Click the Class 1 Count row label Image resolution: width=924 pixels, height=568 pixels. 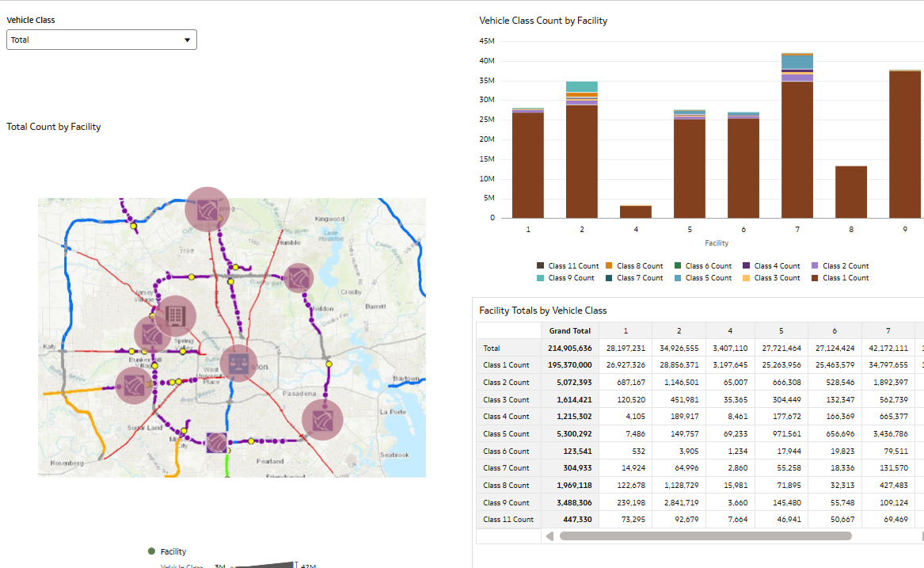pyautogui.click(x=506, y=365)
